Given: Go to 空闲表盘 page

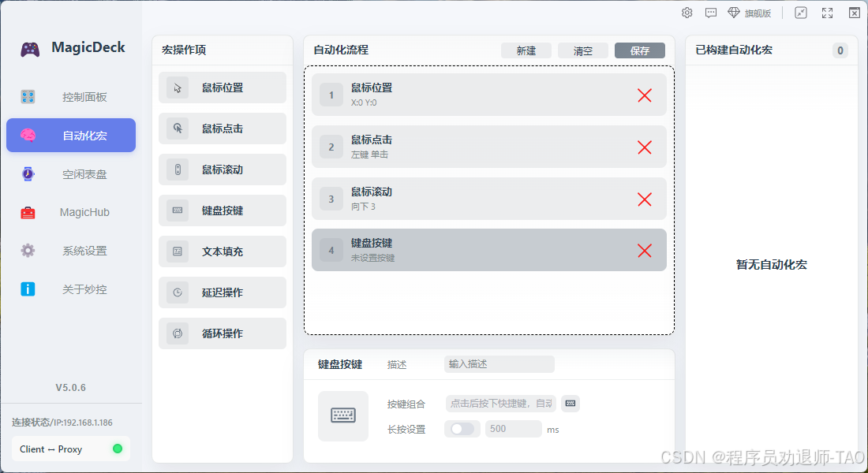Looking at the screenshot, I should coord(71,173).
